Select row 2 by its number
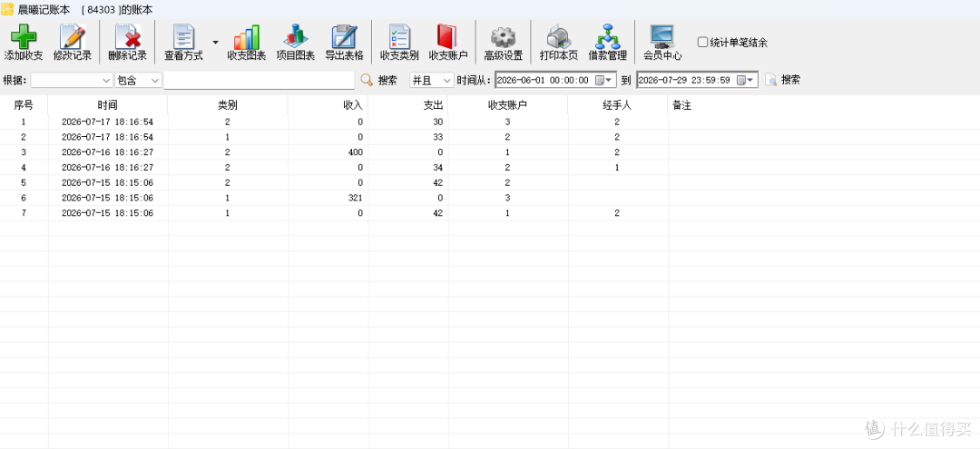 (24, 137)
